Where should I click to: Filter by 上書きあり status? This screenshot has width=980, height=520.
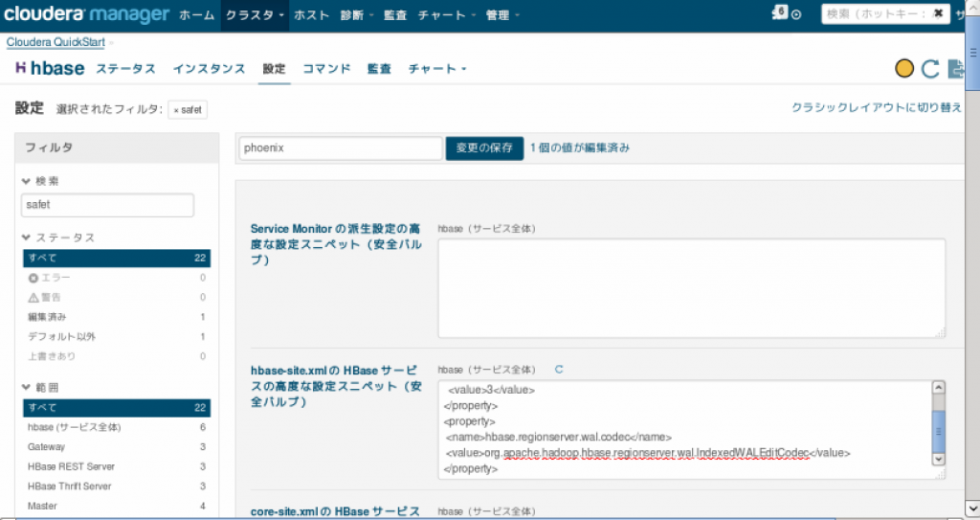tap(117, 356)
